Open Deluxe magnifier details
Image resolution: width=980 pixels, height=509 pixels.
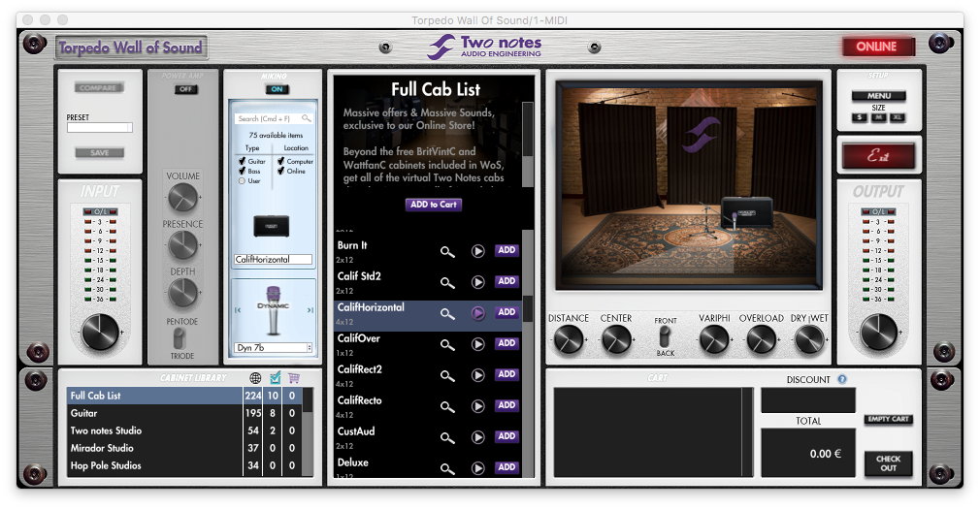(447, 468)
